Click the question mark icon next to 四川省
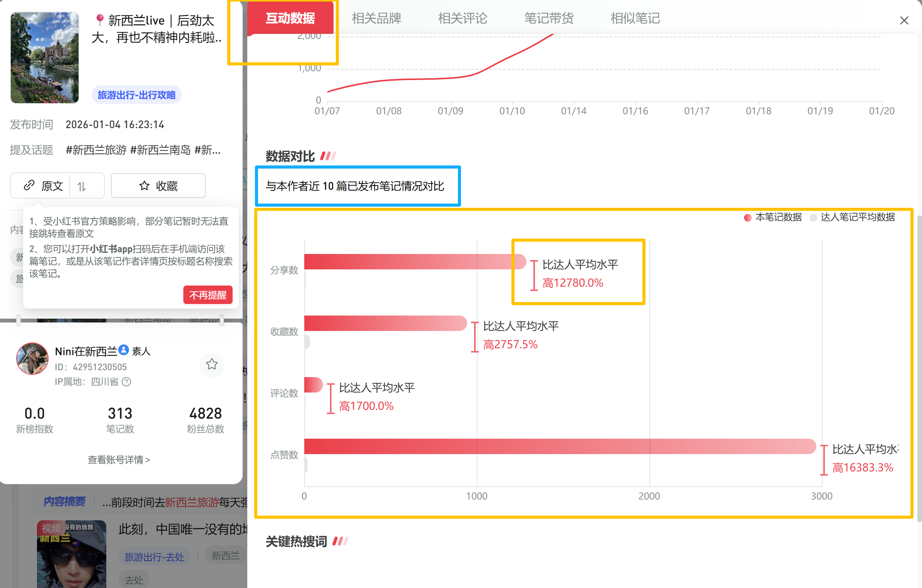Image resolution: width=922 pixels, height=588 pixels. click(126, 382)
